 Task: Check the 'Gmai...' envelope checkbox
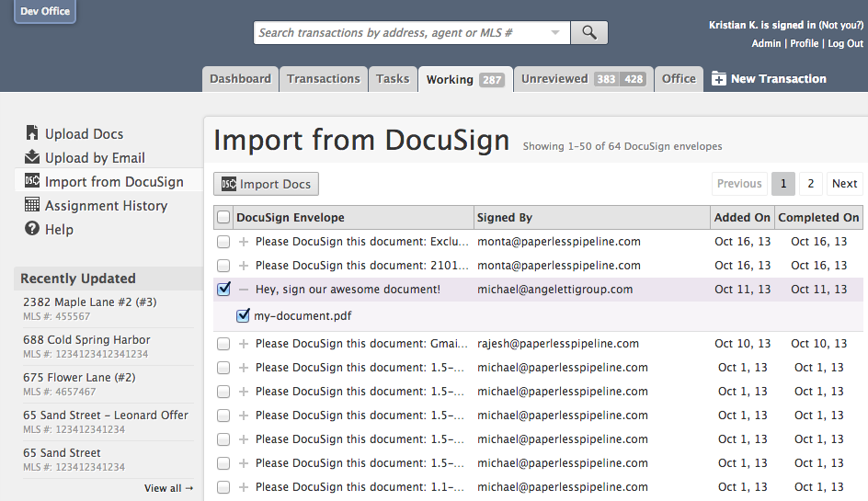point(223,344)
